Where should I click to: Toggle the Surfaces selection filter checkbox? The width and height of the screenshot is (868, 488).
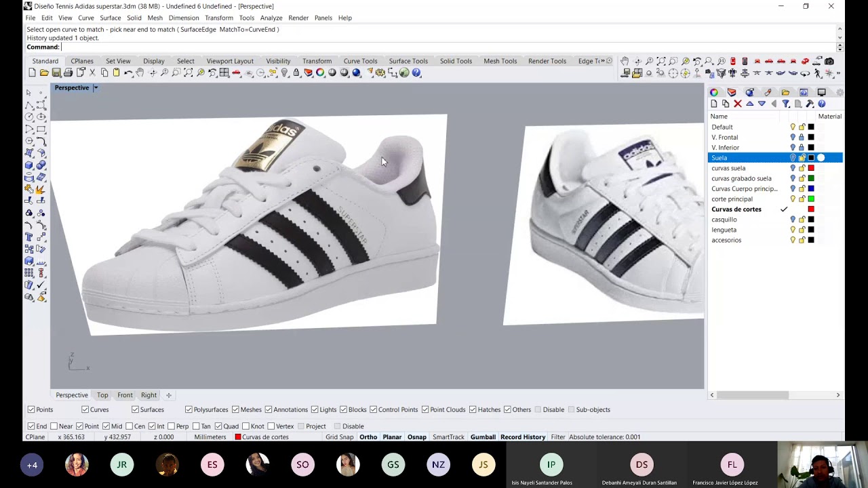tap(135, 409)
